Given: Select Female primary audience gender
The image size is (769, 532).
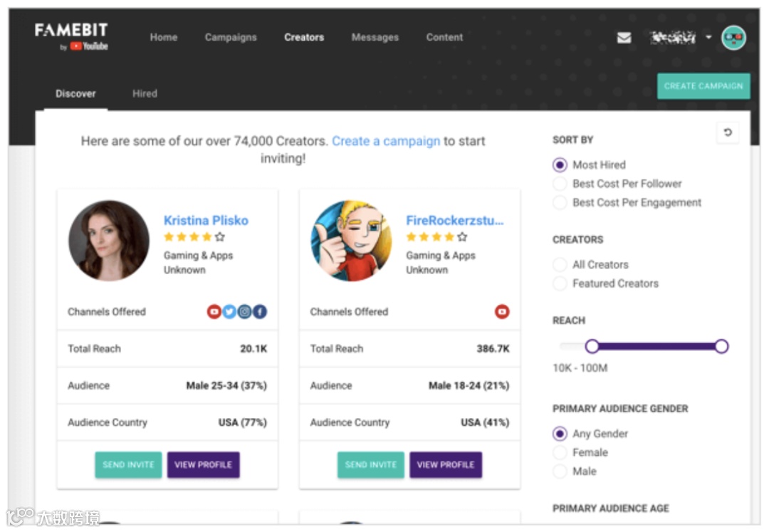Looking at the screenshot, I should 560,452.
